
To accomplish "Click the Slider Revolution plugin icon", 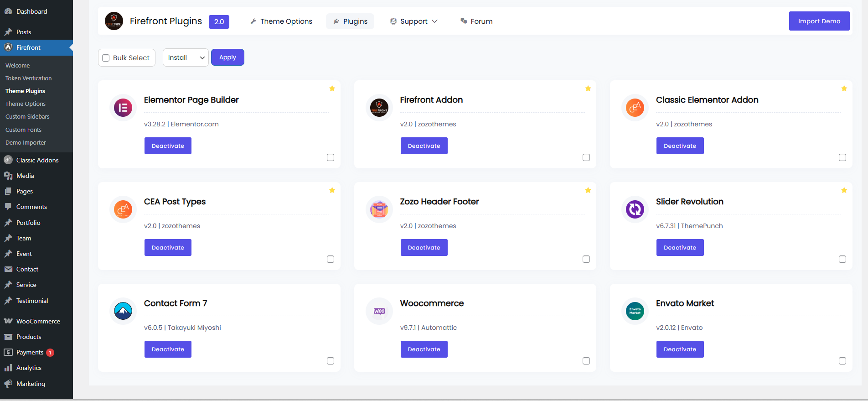I will [635, 209].
